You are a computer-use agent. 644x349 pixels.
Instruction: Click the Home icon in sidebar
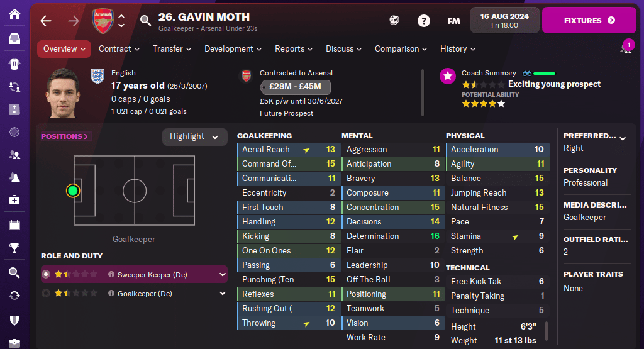14,13
